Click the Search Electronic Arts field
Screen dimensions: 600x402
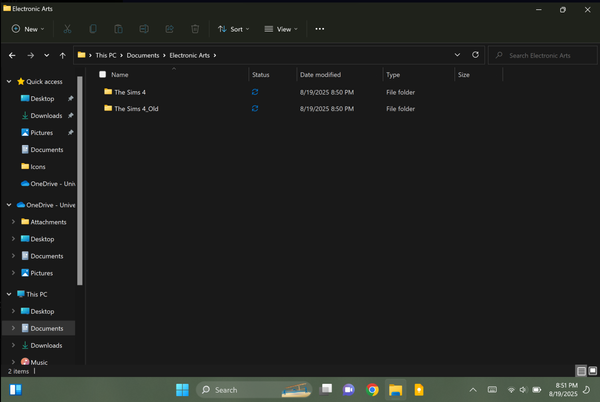pyautogui.click(x=540, y=55)
